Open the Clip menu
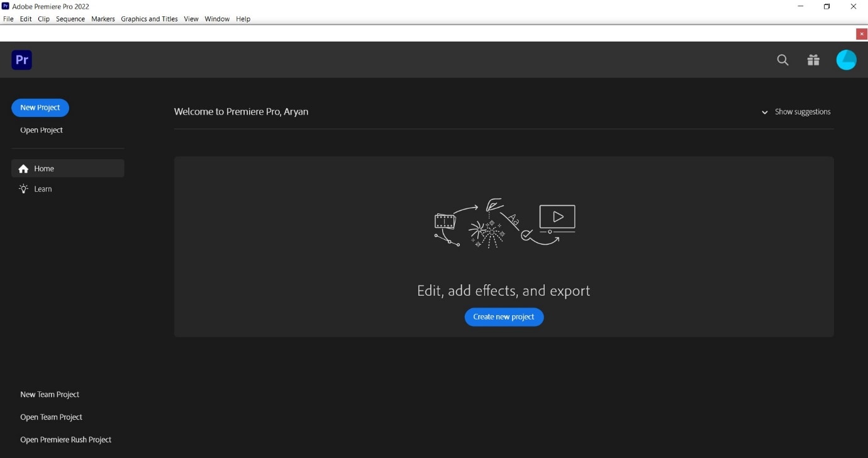The width and height of the screenshot is (868, 458). [43, 19]
